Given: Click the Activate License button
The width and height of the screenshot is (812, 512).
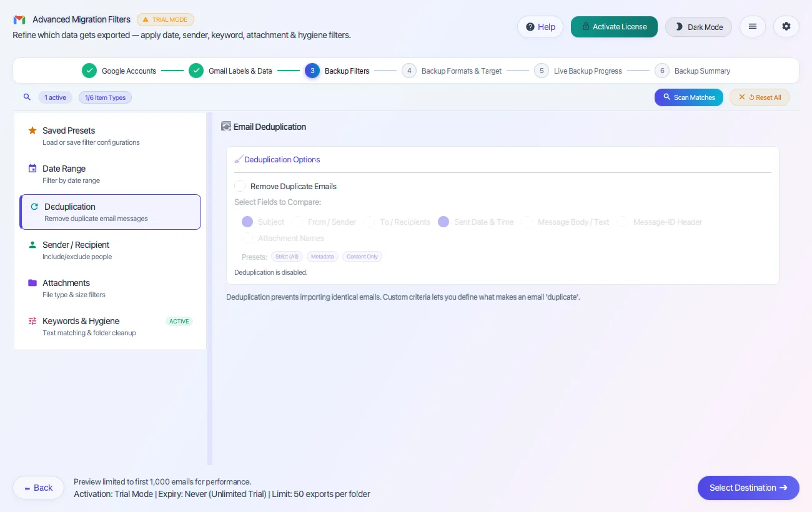Looking at the screenshot, I should pyautogui.click(x=614, y=27).
